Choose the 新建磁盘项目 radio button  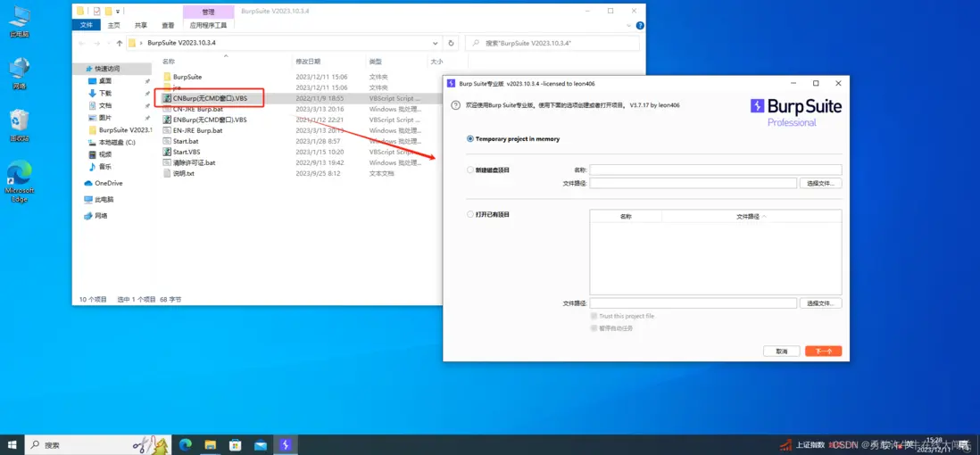click(470, 170)
